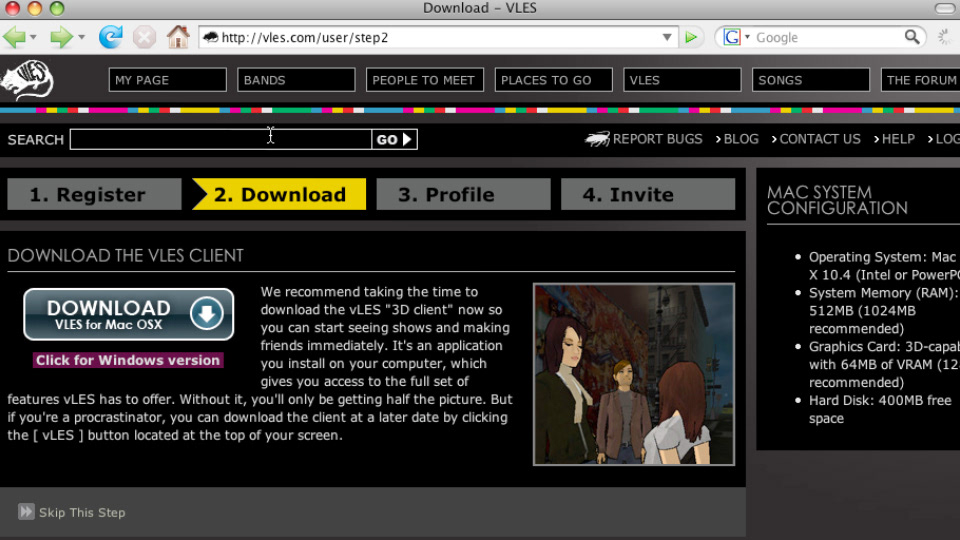Expand the address bar history dropdown
The image size is (960, 540).
(x=667, y=37)
